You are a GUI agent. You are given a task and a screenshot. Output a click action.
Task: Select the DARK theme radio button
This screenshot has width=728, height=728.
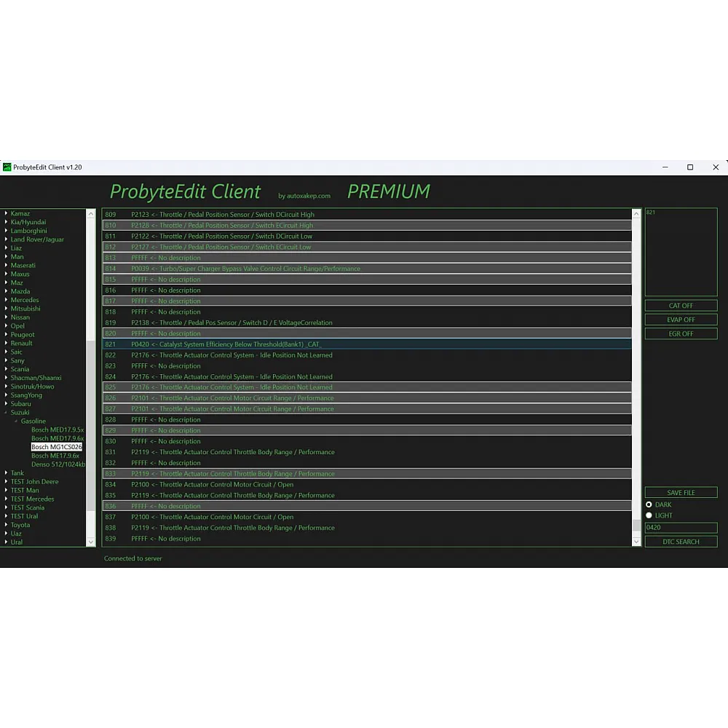(649, 505)
